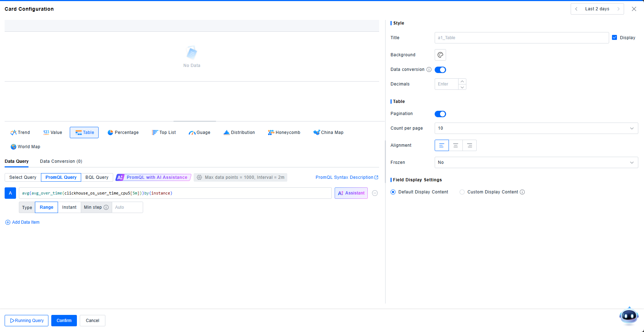Choose the Percentage pie chart type
Viewport: 644px width, 332px height.
point(123,133)
